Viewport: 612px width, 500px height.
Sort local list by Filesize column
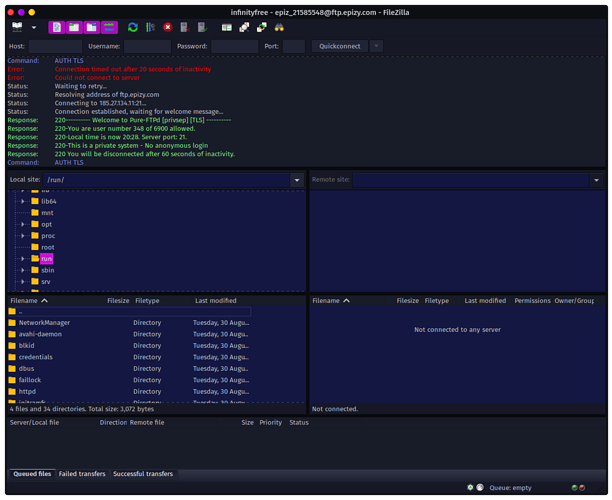click(112, 301)
